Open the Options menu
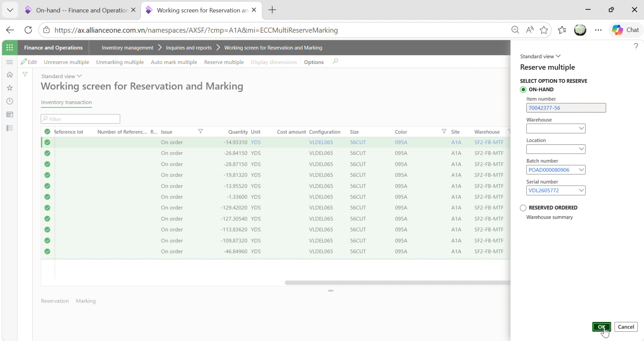 314,62
